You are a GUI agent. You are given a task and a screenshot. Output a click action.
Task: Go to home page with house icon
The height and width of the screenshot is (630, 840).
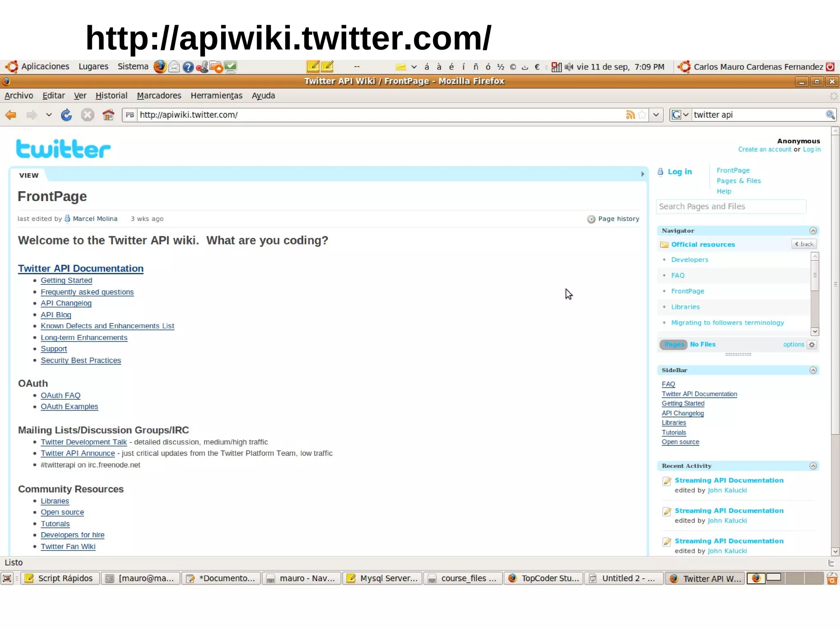pyautogui.click(x=108, y=115)
